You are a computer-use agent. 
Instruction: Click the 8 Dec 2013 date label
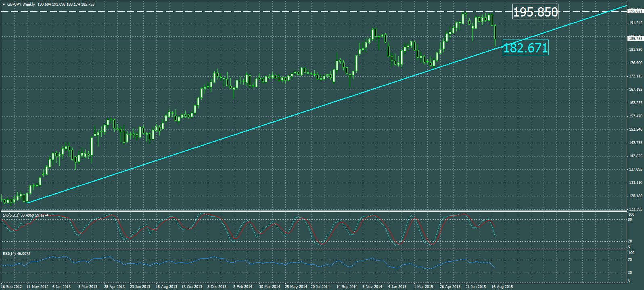pyautogui.click(x=217, y=287)
